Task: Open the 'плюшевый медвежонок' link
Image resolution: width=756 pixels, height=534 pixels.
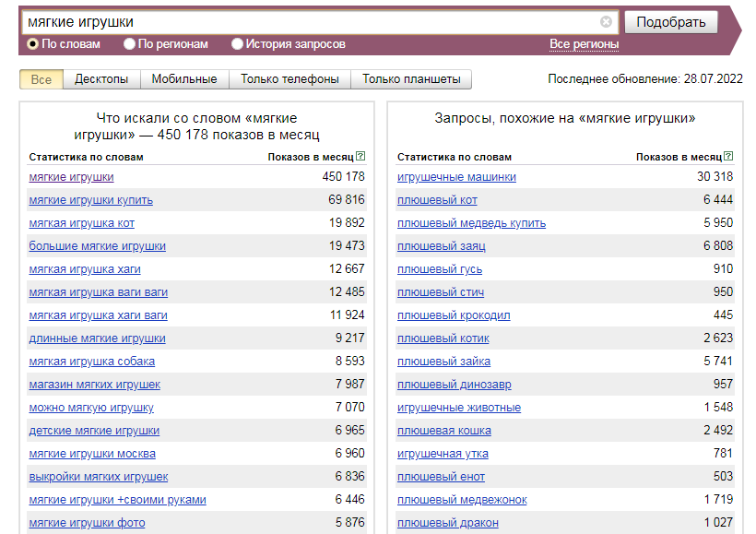Action: coord(462,500)
